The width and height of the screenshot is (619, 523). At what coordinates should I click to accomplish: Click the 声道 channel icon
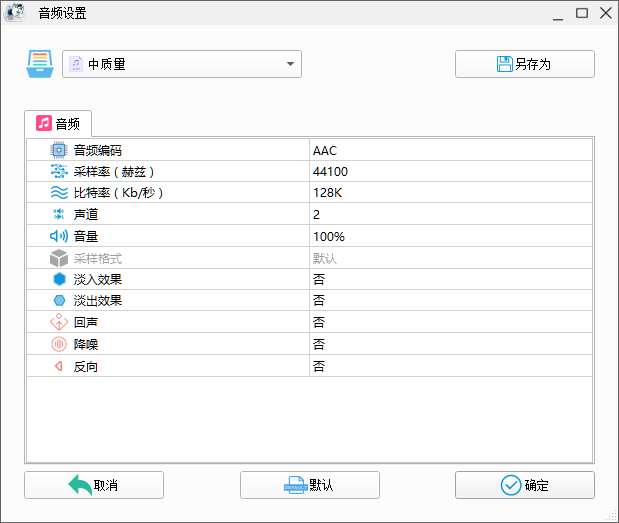tap(59, 214)
